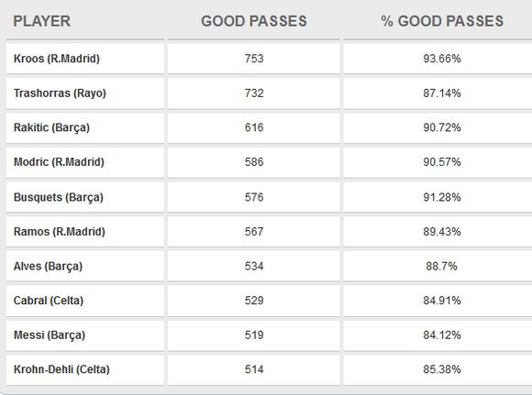The height and width of the screenshot is (395, 532).
Task: Sort by GOOD PASSES column header
Action: [254, 21]
